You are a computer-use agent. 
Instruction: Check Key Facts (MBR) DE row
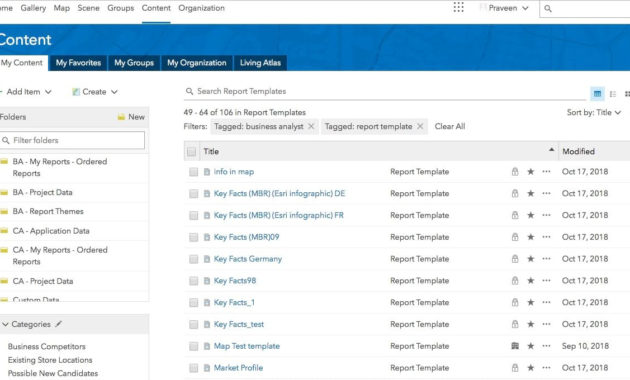coord(194,194)
